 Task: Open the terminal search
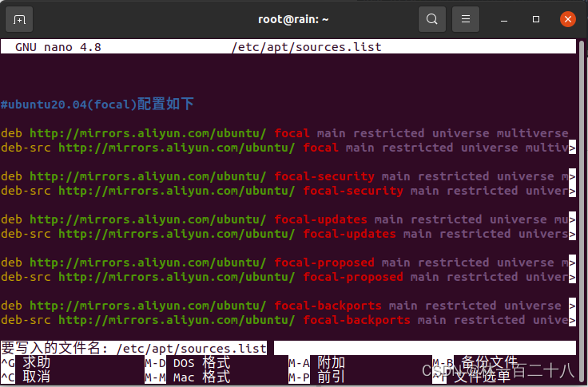pos(432,19)
